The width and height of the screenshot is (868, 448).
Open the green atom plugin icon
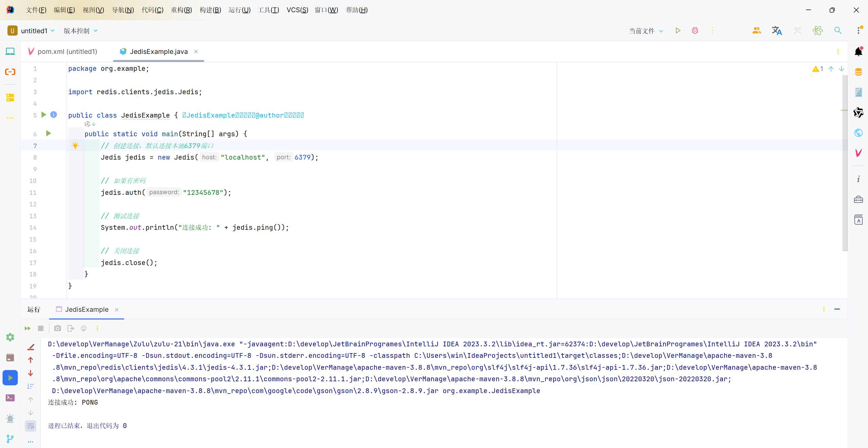click(817, 31)
